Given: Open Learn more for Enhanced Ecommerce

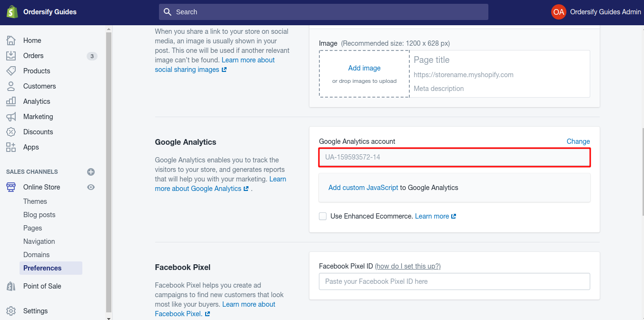Looking at the screenshot, I should tap(432, 216).
